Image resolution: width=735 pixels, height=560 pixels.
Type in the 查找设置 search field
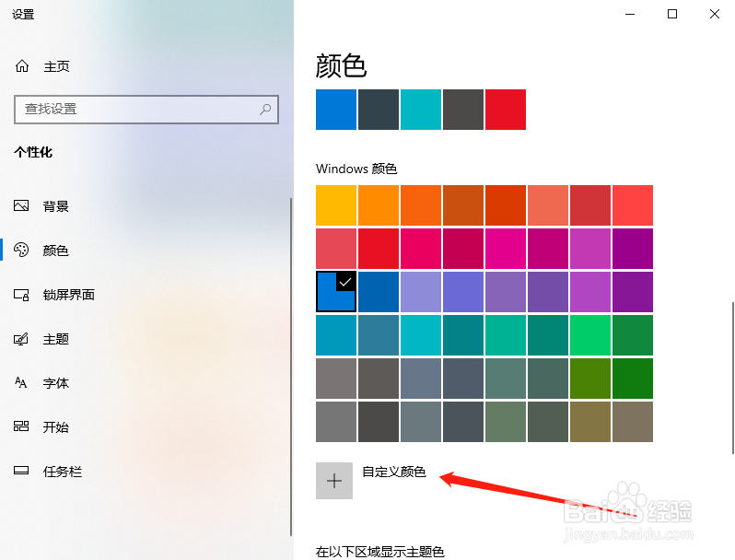pos(138,109)
